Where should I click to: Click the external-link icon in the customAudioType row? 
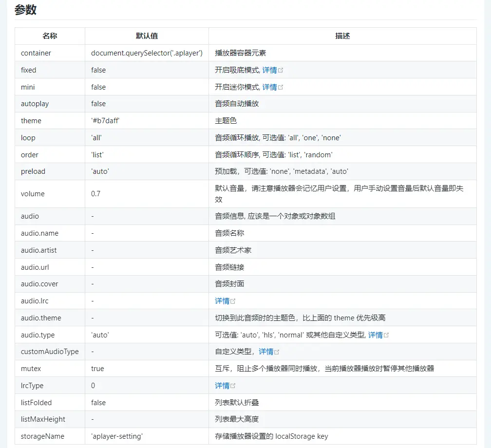277,352
